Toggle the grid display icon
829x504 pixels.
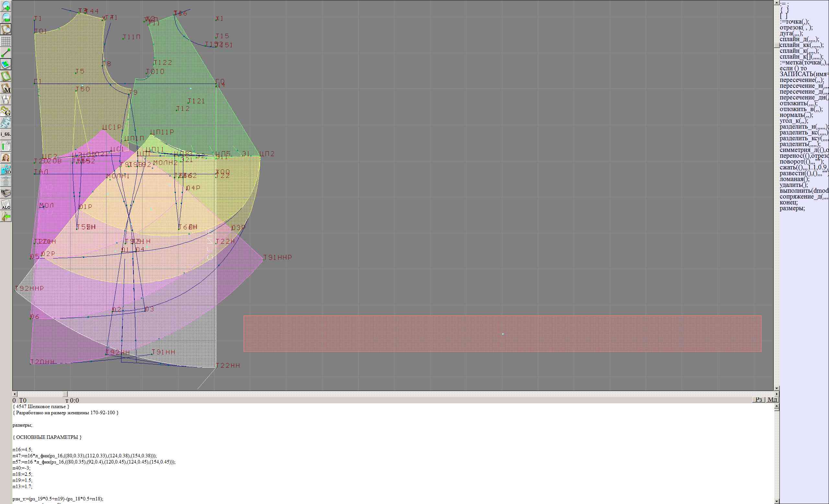click(6, 41)
